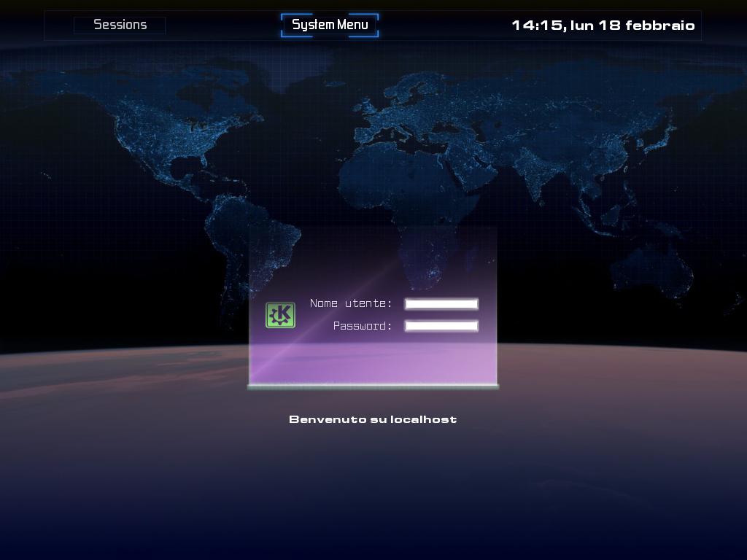The width and height of the screenshot is (747, 560).
Task: Open the System Menu
Action: click(330, 26)
